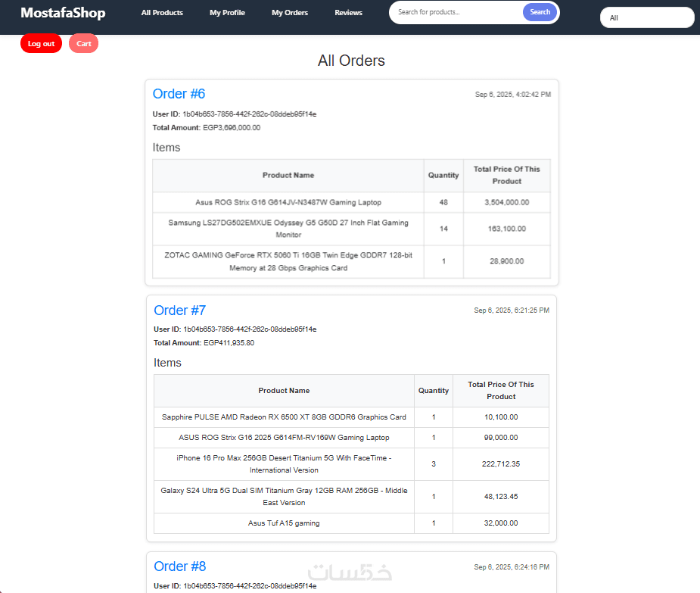Open the All category dropdown

[647, 18]
